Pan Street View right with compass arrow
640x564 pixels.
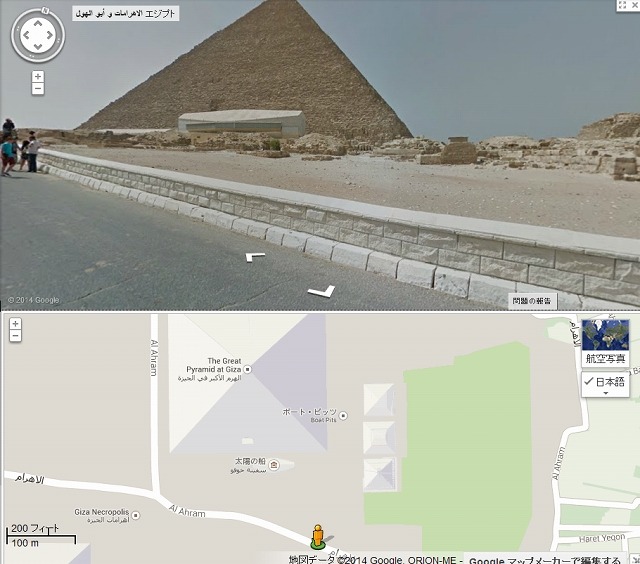pos(49,35)
